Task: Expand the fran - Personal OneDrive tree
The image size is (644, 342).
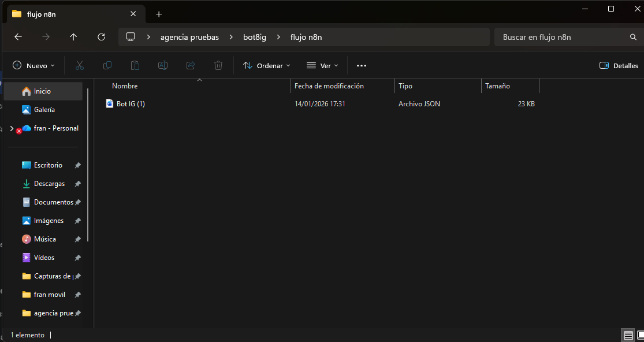Action: 12,128
